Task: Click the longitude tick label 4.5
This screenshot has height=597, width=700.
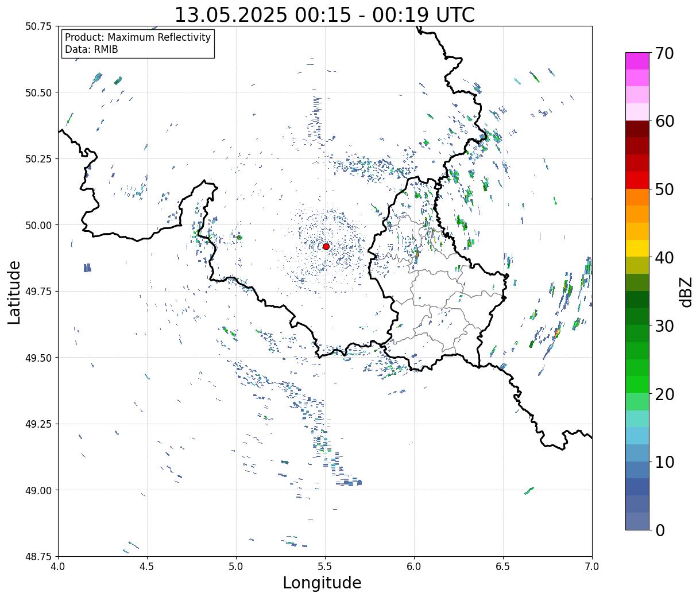Action: [x=147, y=567]
